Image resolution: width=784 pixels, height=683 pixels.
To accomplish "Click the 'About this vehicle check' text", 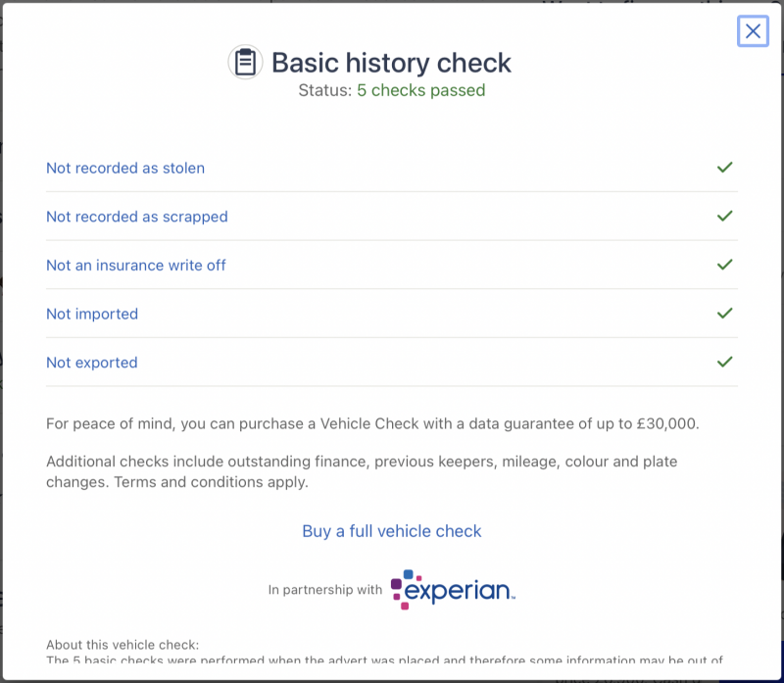I will coord(122,645).
